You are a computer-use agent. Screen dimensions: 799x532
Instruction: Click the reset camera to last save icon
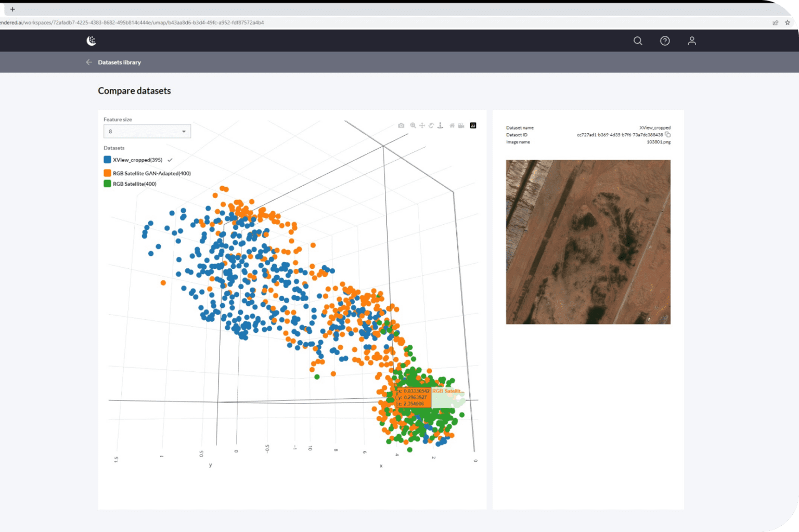tap(461, 125)
